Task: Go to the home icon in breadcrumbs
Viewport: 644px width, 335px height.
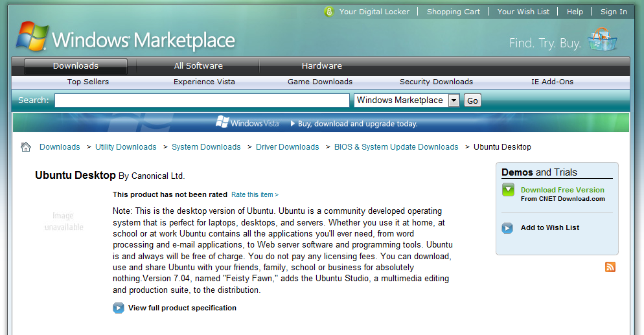Action: point(26,146)
